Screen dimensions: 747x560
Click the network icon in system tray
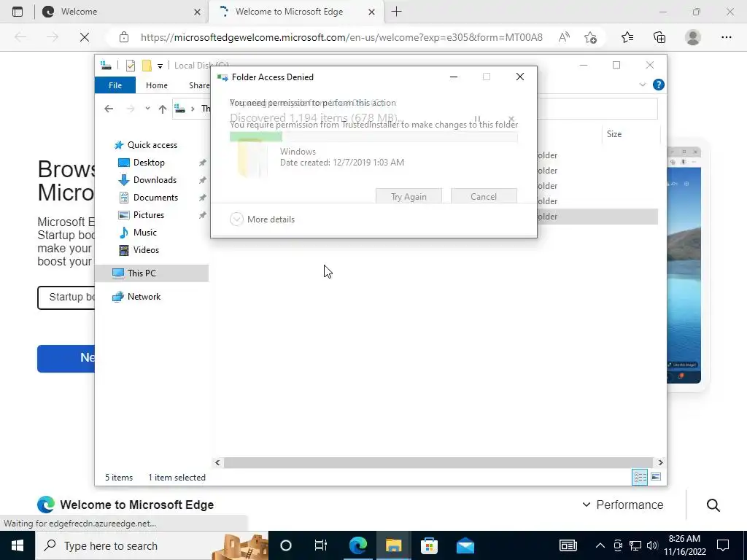(x=635, y=545)
